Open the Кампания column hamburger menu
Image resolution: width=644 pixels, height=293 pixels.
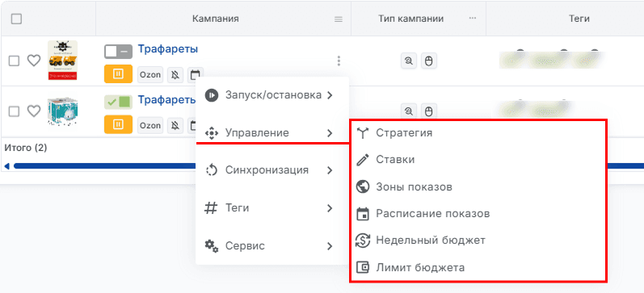(x=339, y=19)
